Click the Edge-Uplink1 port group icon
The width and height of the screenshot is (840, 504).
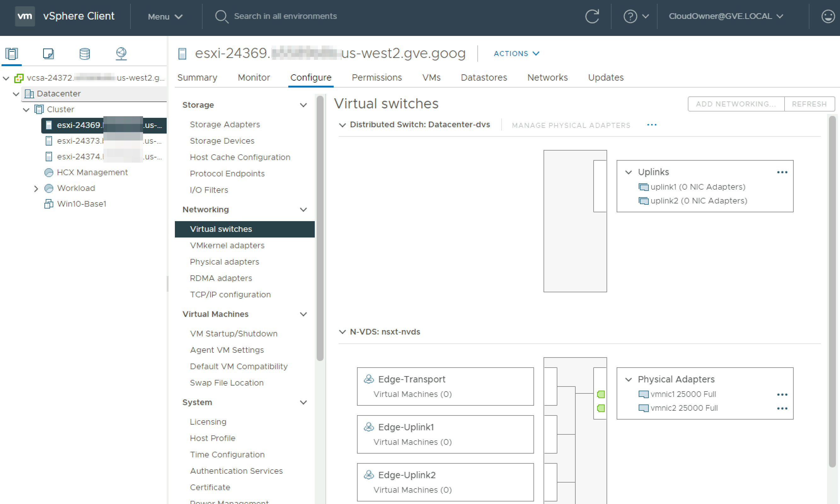pyautogui.click(x=369, y=427)
